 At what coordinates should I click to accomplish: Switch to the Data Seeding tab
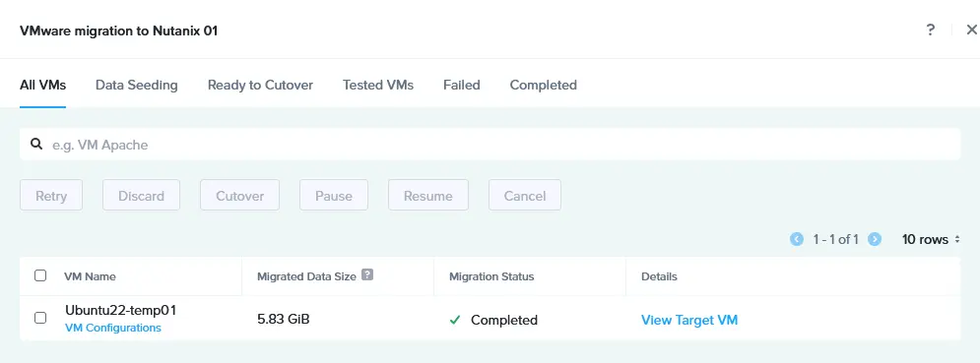(x=136, y=85)
